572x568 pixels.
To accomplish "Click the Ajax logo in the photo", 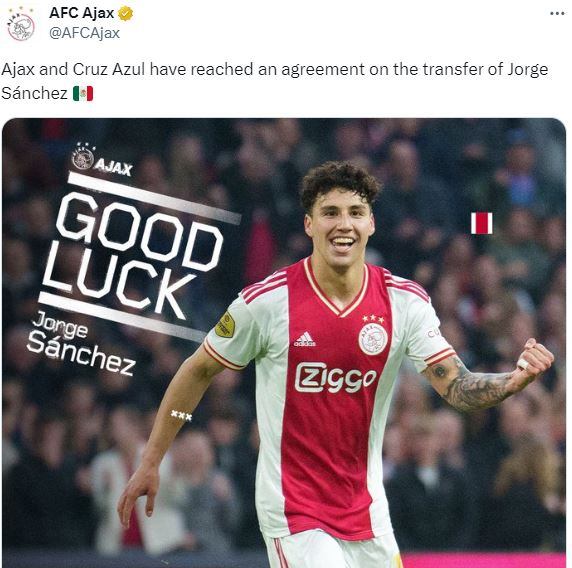I will point(102,161).
